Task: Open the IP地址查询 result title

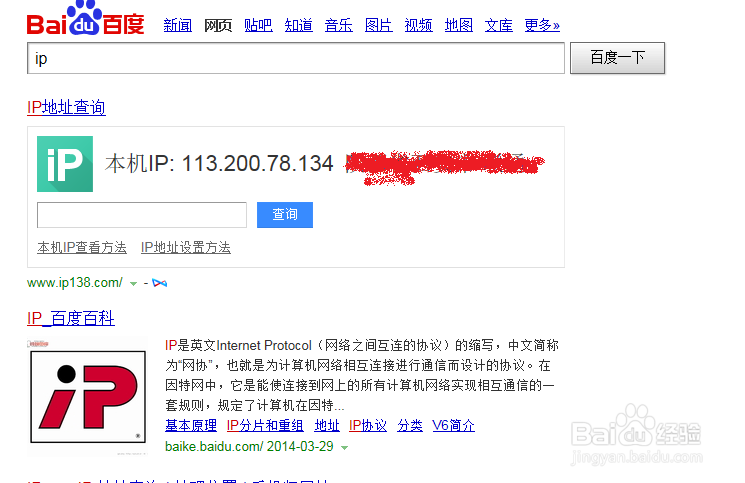Action: pyautogui.click(x=67, y=107)
